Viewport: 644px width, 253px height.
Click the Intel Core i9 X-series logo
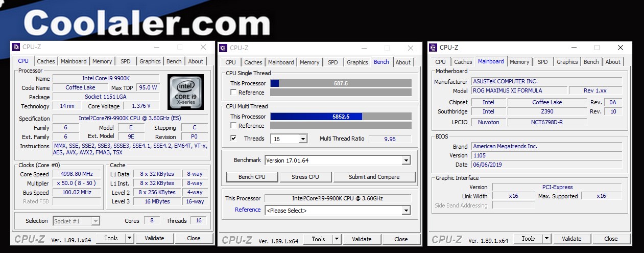185,92
